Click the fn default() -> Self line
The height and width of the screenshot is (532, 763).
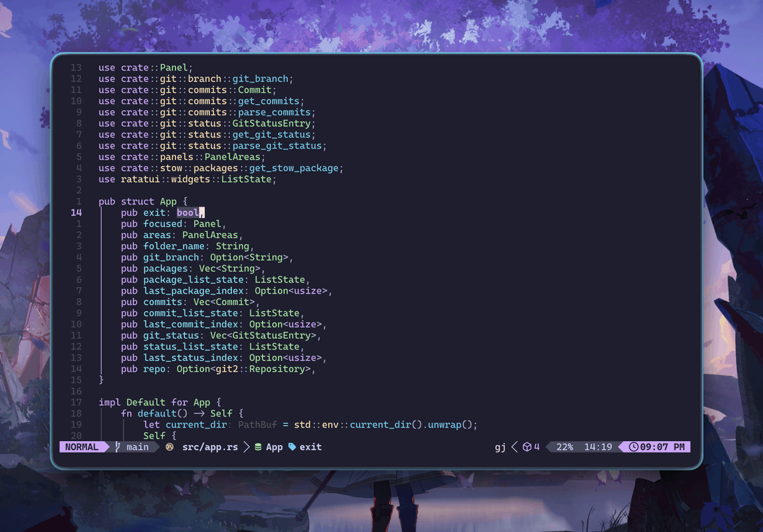182,414
